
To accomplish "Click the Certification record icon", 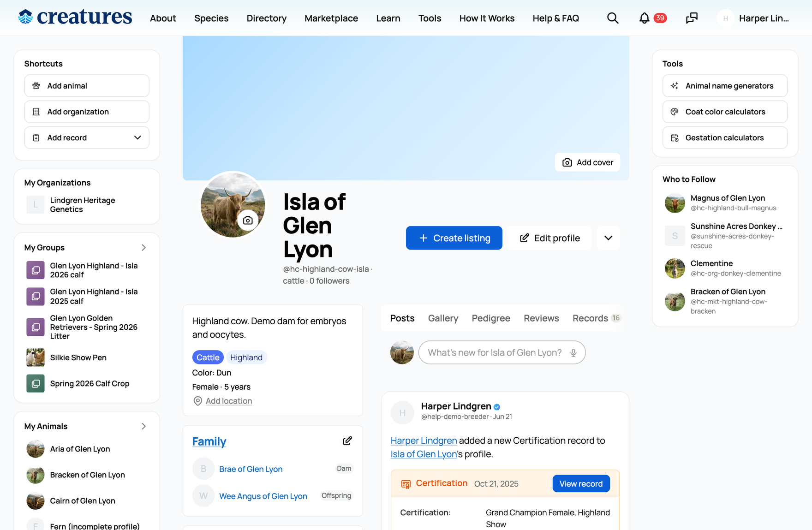I will click(x=406, y=484).
